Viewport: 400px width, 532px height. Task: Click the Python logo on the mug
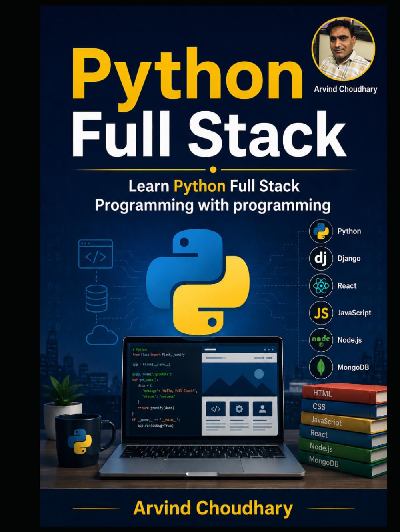80,441
